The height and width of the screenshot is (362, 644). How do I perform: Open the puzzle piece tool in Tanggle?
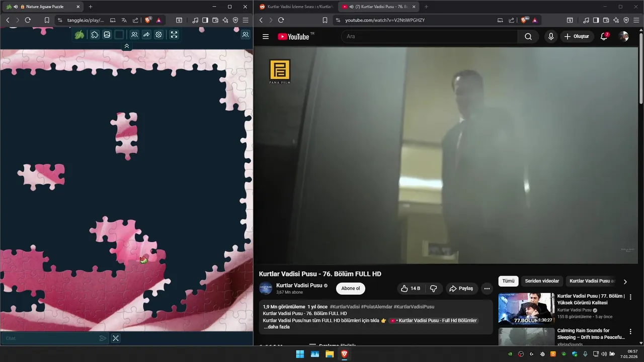point(95,35)
